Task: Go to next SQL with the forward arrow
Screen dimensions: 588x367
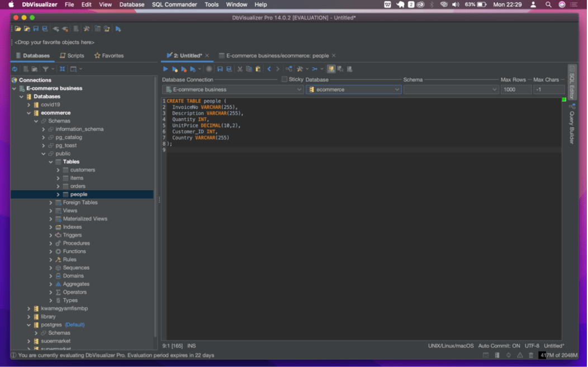Action: [x=278, y=69]
